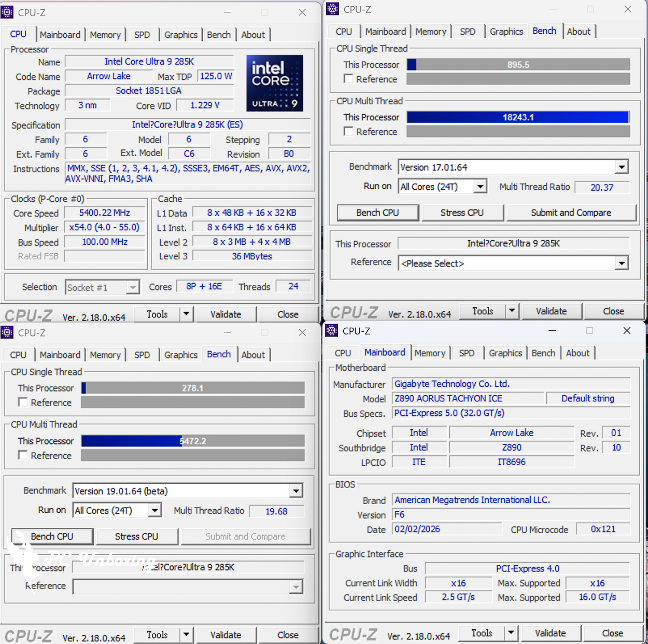The width and height of the screenshot is (648, 644).
Task: Click the Core Speed value 5400.22 MHz
Action: pyautogui.click(x=105, y=213)
